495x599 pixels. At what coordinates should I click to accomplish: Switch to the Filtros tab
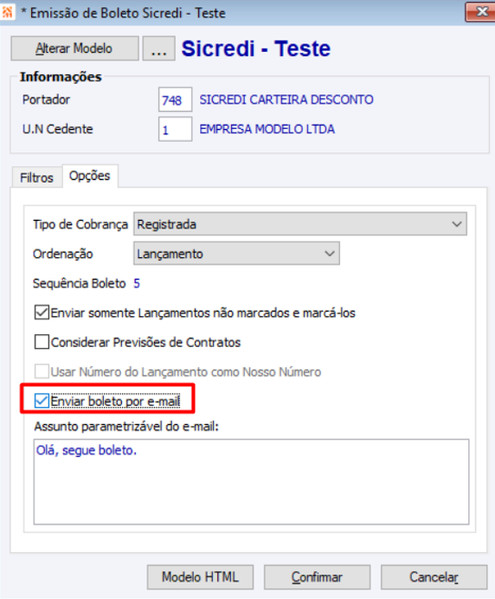(37, 178)
